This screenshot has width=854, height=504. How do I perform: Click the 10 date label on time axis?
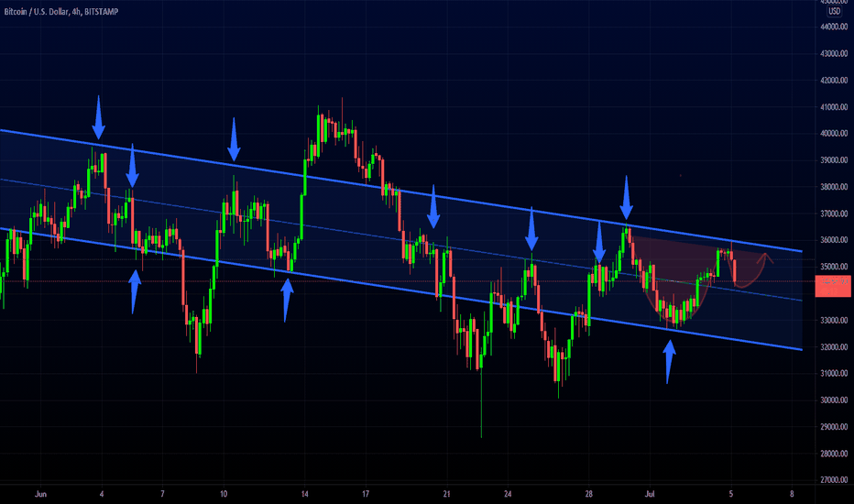(224, 494)
